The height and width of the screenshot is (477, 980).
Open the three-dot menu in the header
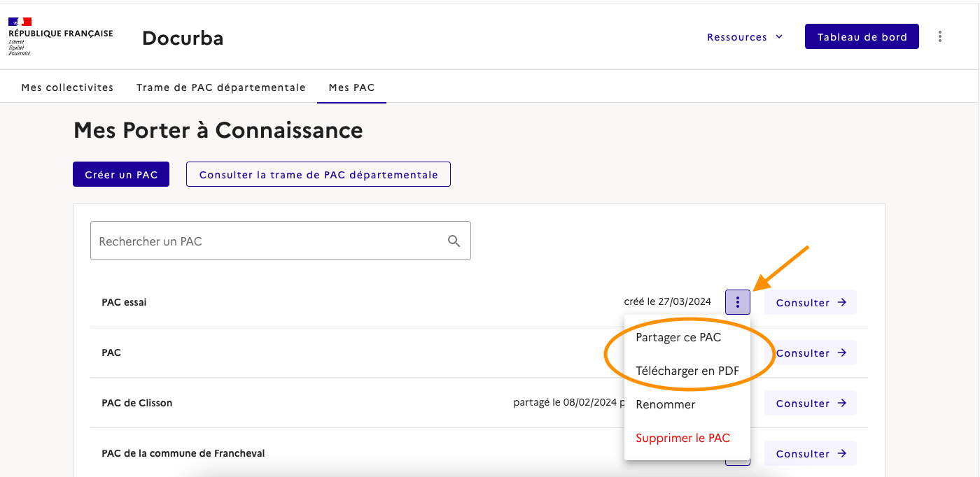click(939, 37)
